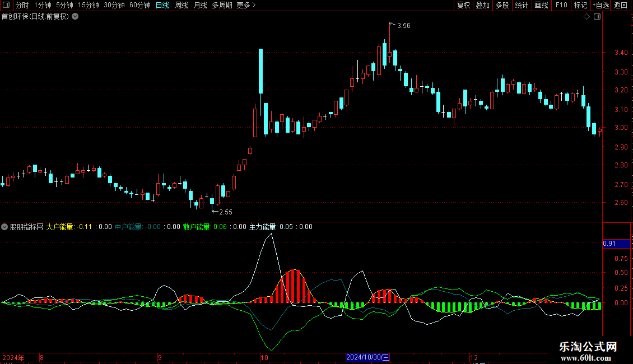Viewport: 633px width, 364px height.
Task: Click the 散户能量 indicator label
Action: (x=197, y=227)
